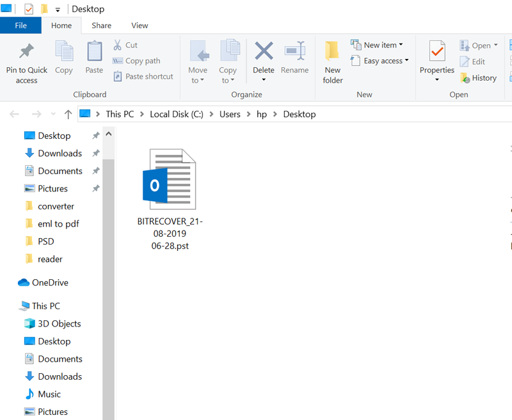The image size is (512, 420).
Task: Open pinned Downloads in Quick access
Action: [60, 153]
